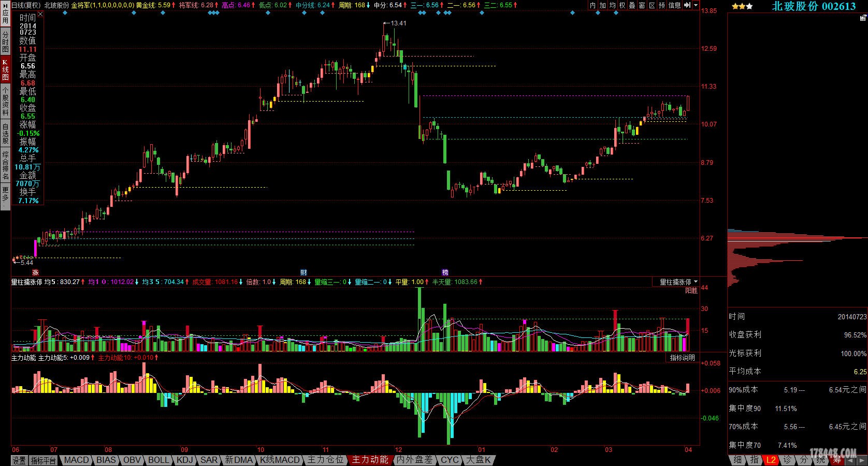Image resolution: width=868 pixels, height=466 pixels.
Task: Open the 诊 tab in right panel
Action: pos(787,460)
